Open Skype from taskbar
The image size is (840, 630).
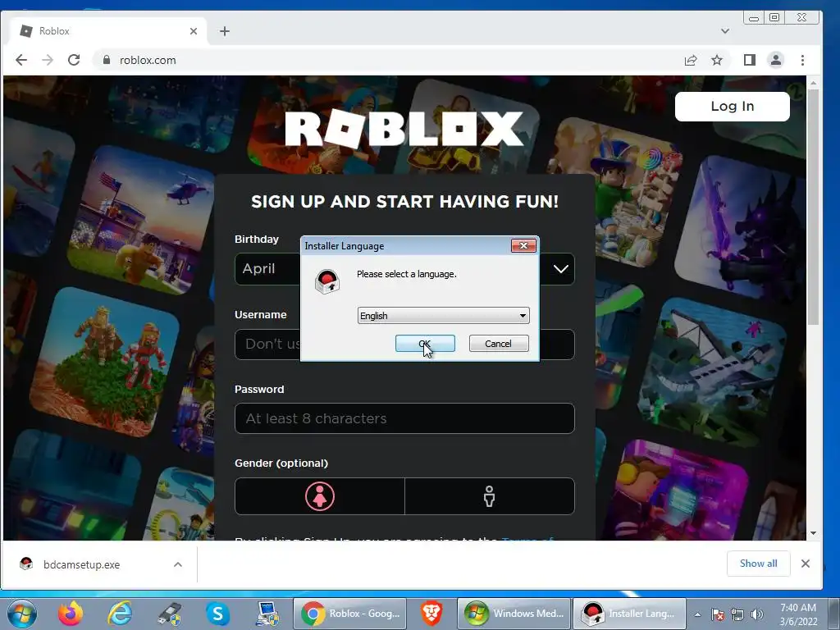(217, 614)
